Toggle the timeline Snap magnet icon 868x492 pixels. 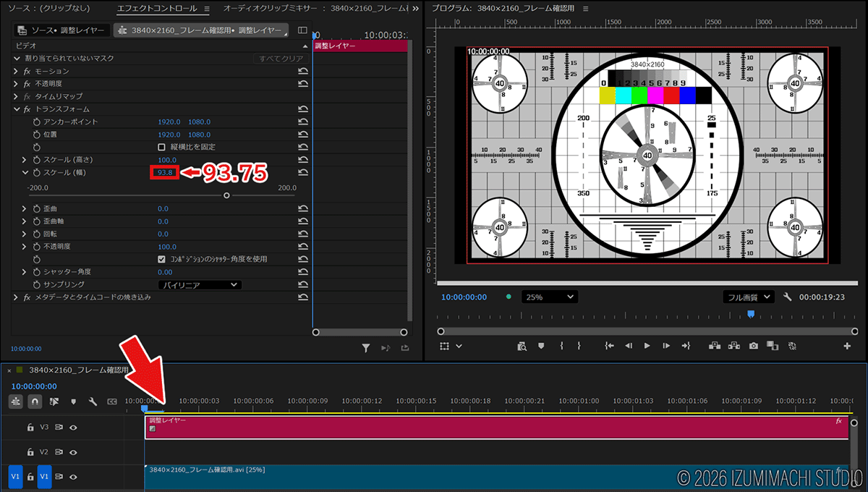35,402
